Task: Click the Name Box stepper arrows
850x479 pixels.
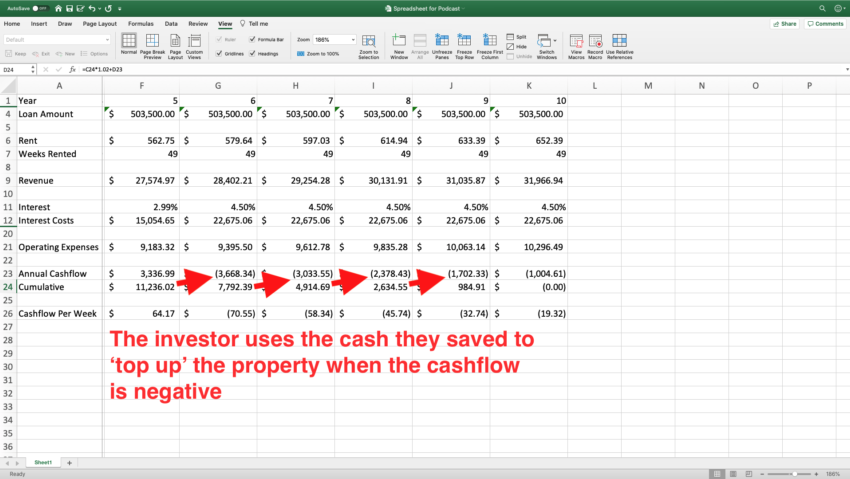Action: (x=33, y=69)
